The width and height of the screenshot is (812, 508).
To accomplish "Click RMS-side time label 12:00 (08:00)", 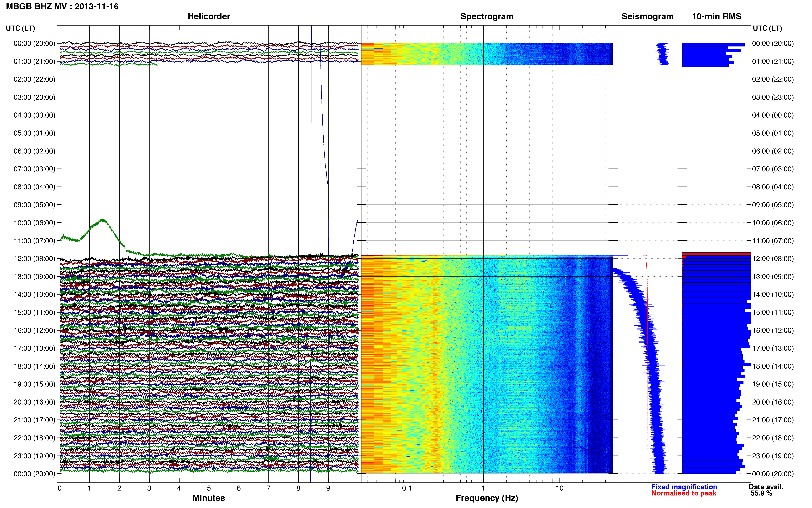I will (773, 258).
